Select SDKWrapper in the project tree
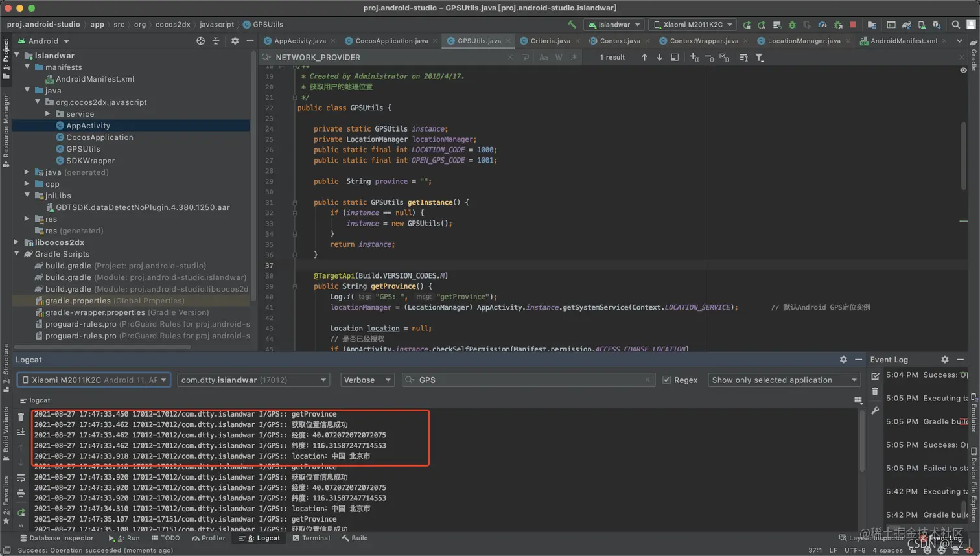 [x=90, y=160]
